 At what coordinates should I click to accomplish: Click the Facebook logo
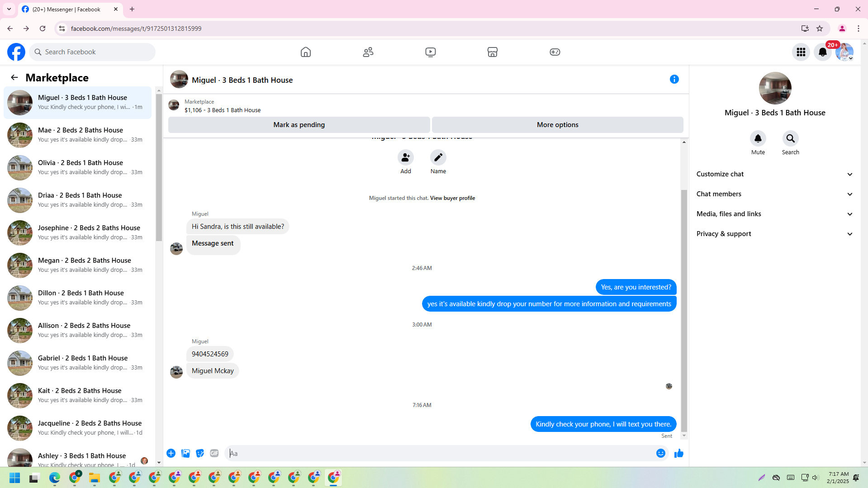tap(16, 52)
